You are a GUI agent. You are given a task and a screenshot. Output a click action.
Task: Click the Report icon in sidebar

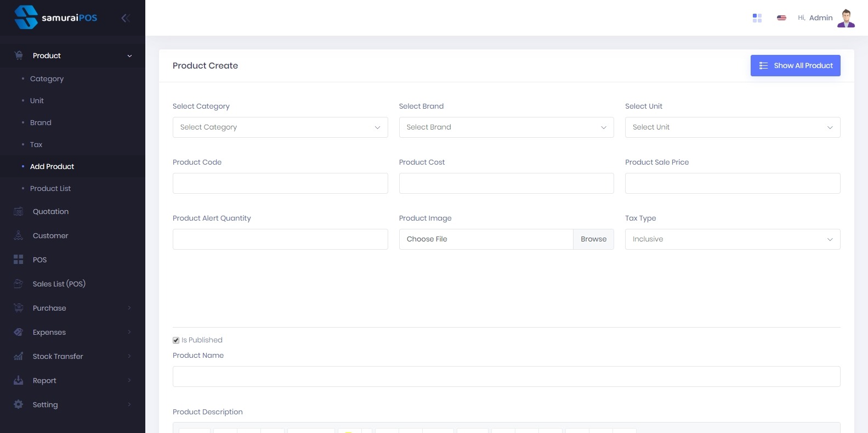[x=19, y=380]
